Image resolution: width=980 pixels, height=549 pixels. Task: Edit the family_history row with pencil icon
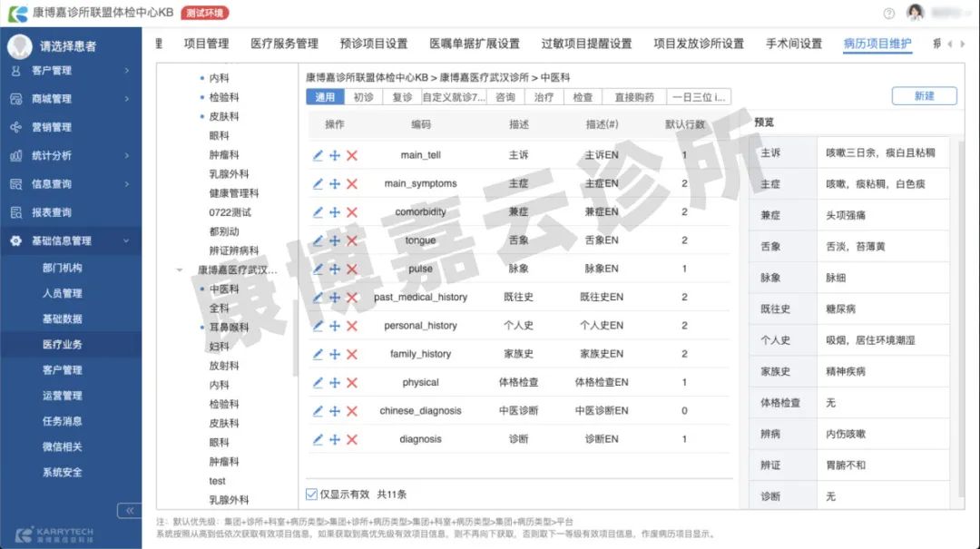tap(318, 354)
